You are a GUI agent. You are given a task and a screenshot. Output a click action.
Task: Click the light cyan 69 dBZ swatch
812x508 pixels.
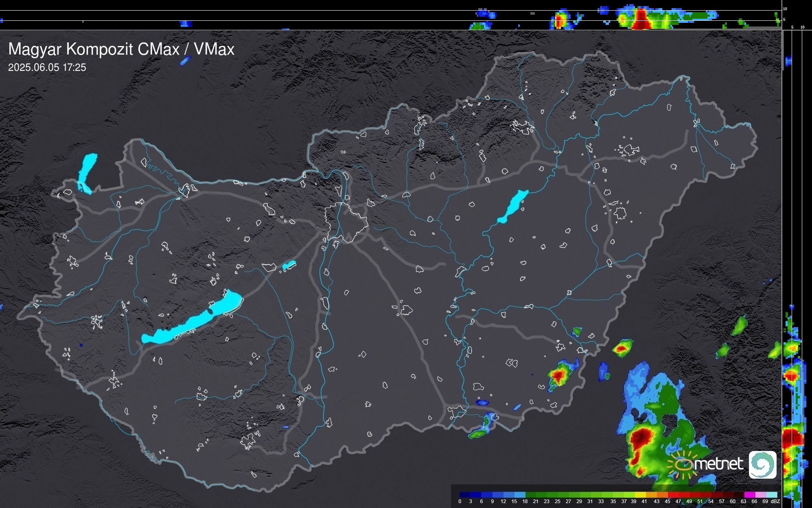pyautogui.click(x=772, y=495)
